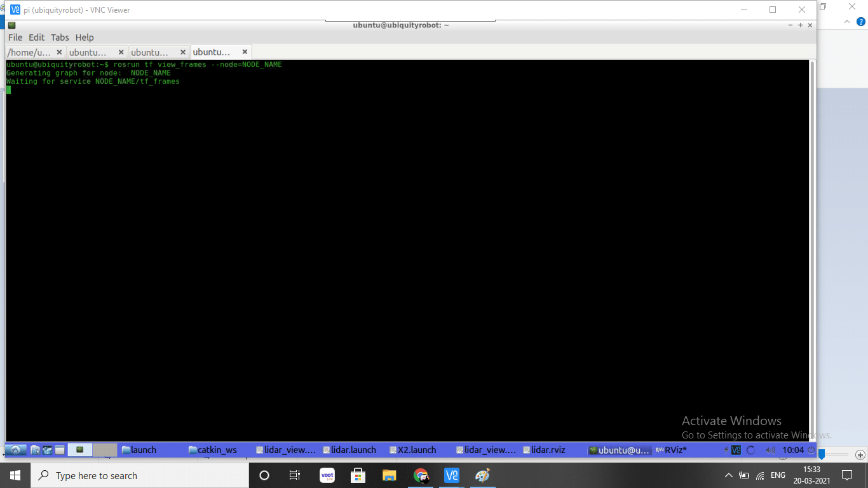Screen dimensions: 868x488
Task: Launch the web browser from the panel
Action: 48,450
